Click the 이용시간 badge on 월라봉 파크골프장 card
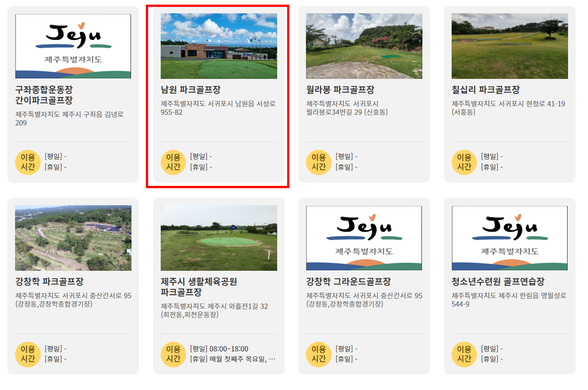The height and width of the screenshot is (390, 588). click(x=318, y=161)
